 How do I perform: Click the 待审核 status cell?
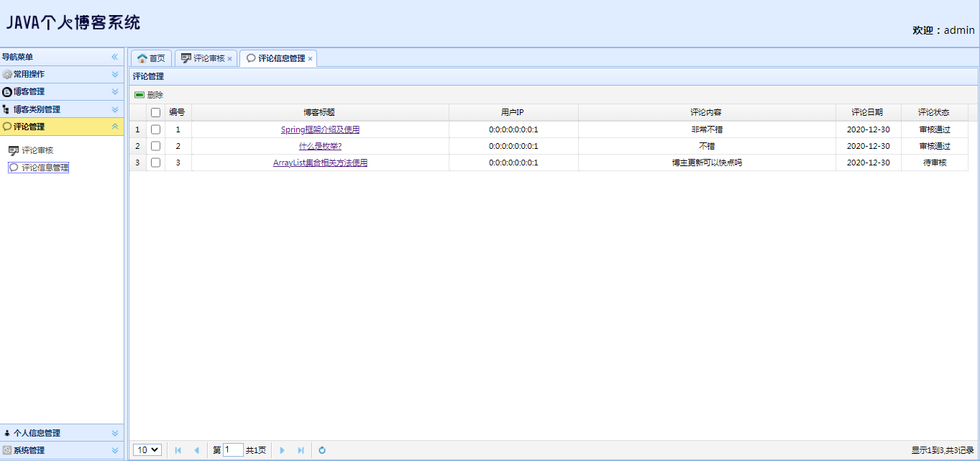click(935, 163)
